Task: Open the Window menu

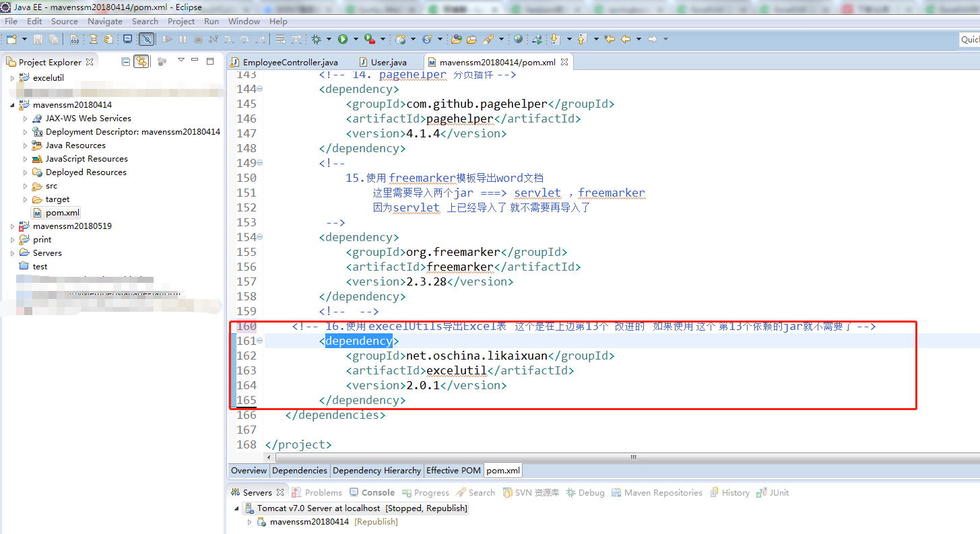Action: pos(244,21)
